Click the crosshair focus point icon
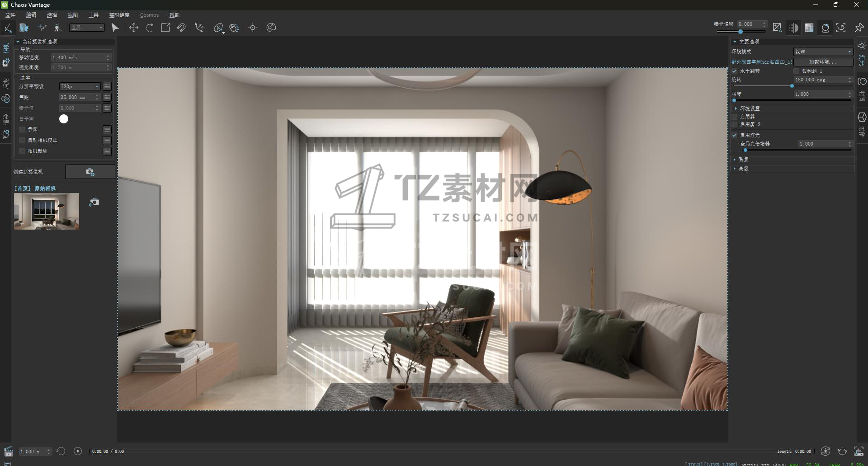The width and height of the screenshot is (868, 466). pyautogui.click(x=253, y=28)
